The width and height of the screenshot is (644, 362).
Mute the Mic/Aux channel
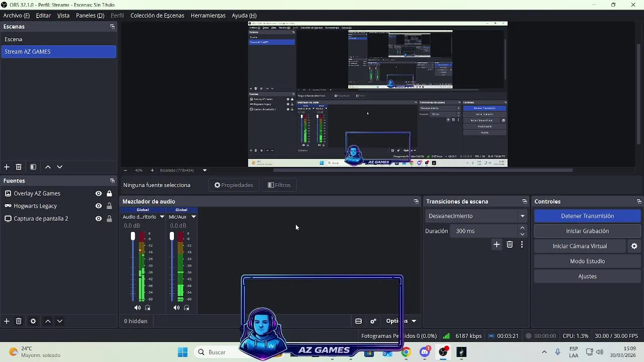point(176,308)
